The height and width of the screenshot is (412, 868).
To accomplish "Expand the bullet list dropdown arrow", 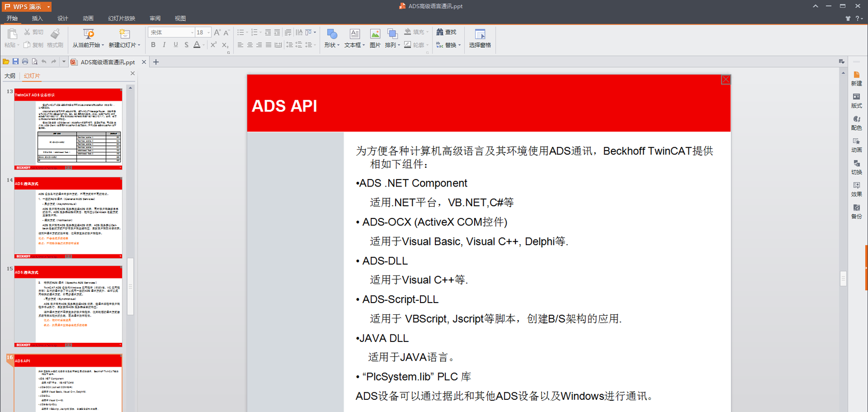I will click(247, 32).
